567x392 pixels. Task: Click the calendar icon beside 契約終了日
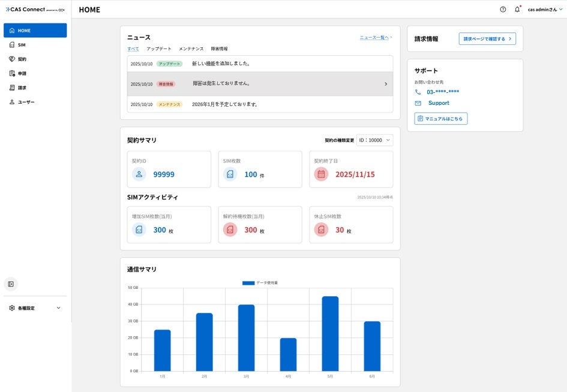(321, 174)
